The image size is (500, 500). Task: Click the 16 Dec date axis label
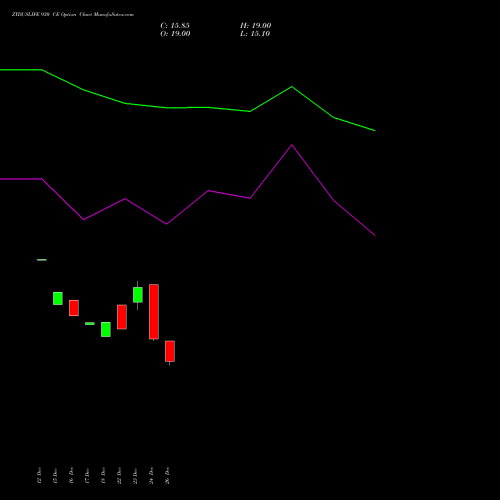71,475
